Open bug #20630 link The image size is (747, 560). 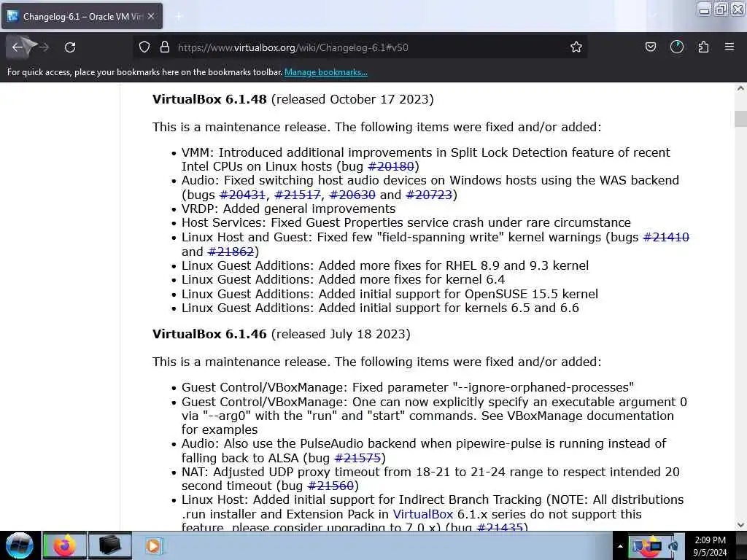pos(352,195)
